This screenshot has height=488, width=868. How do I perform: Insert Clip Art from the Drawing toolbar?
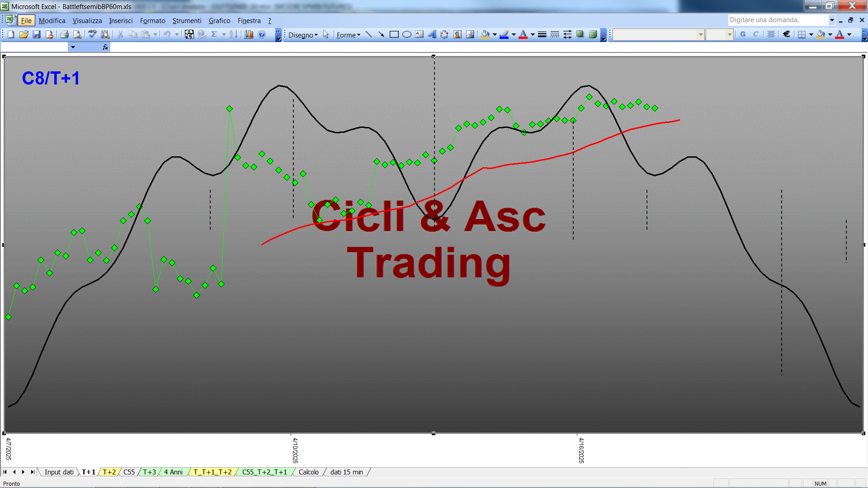point(458,34)
